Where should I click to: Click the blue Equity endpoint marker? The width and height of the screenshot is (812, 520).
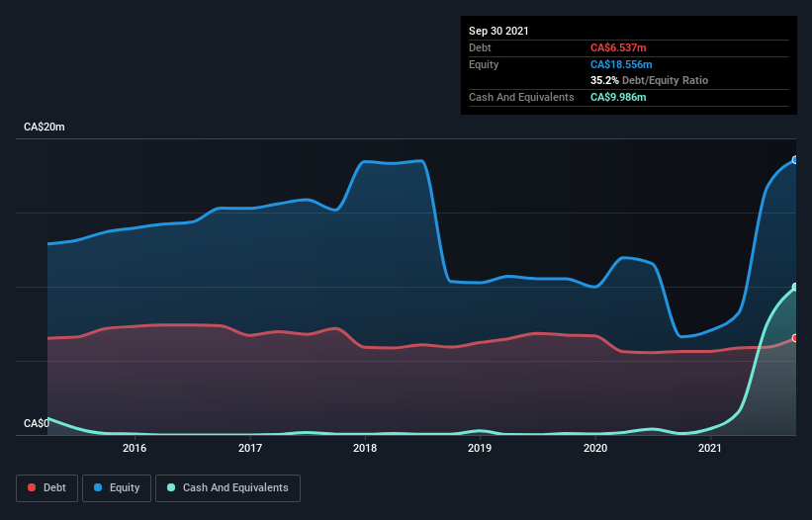click(795, 160)
